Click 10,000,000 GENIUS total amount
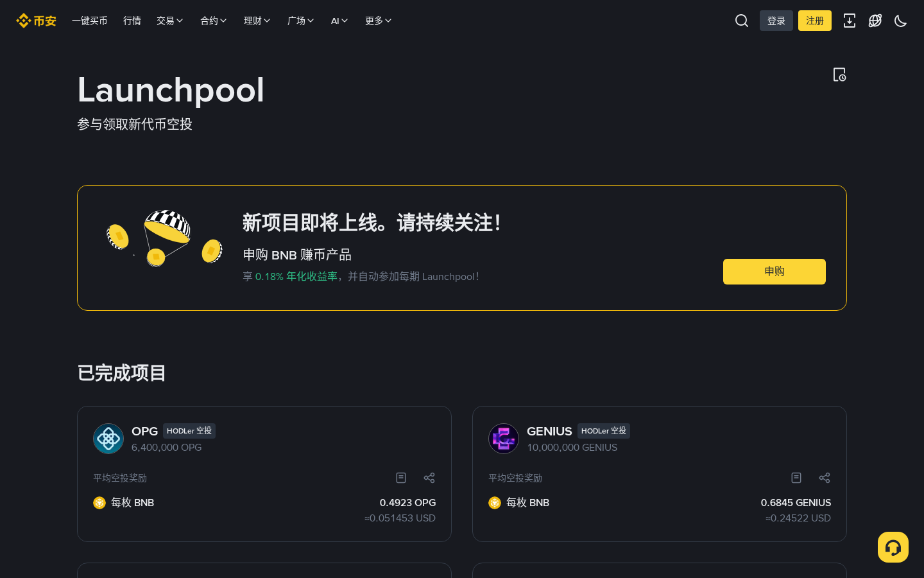924x578 pixels. [572, 448]
